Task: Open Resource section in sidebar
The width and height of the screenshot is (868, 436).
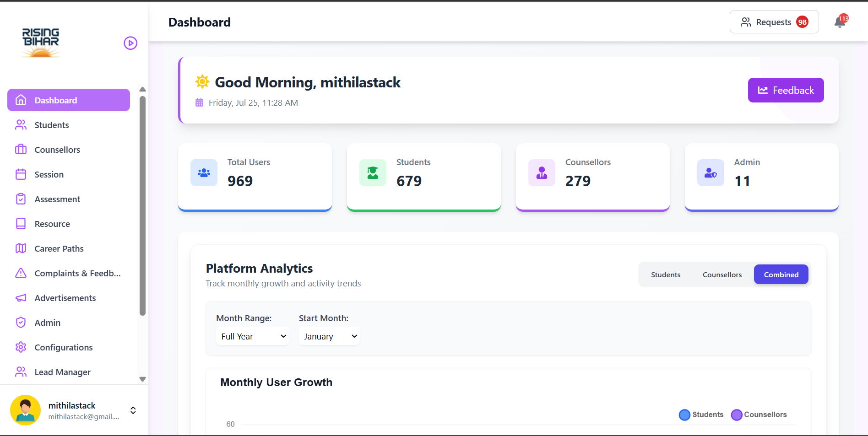Action: (69, 224)
